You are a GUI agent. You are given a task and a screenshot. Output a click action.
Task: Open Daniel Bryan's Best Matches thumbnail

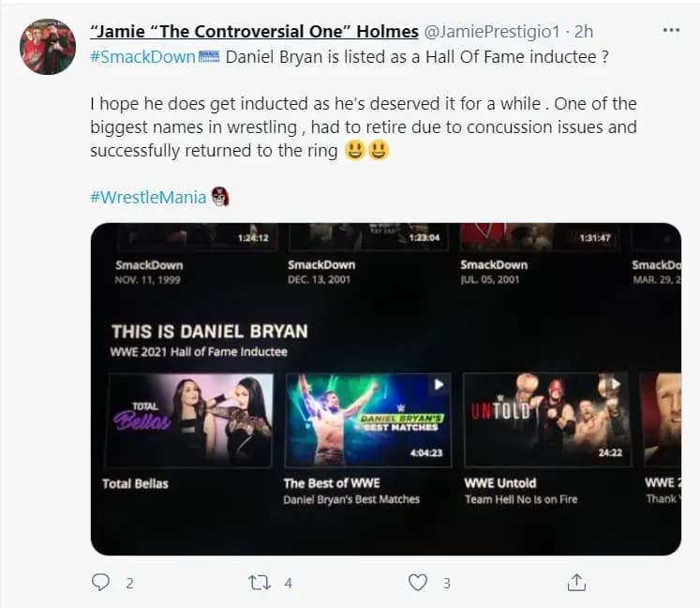pyautogui.click(x=367, y=420)
